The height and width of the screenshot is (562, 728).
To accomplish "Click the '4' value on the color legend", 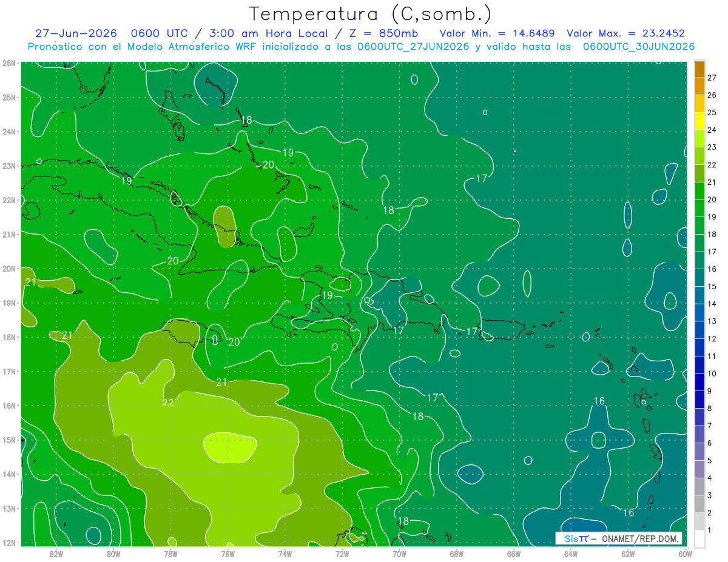I will (710, 478).
